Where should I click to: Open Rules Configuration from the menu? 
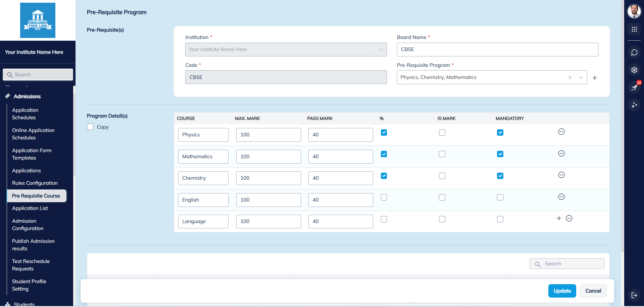click(x=35, y=183)
